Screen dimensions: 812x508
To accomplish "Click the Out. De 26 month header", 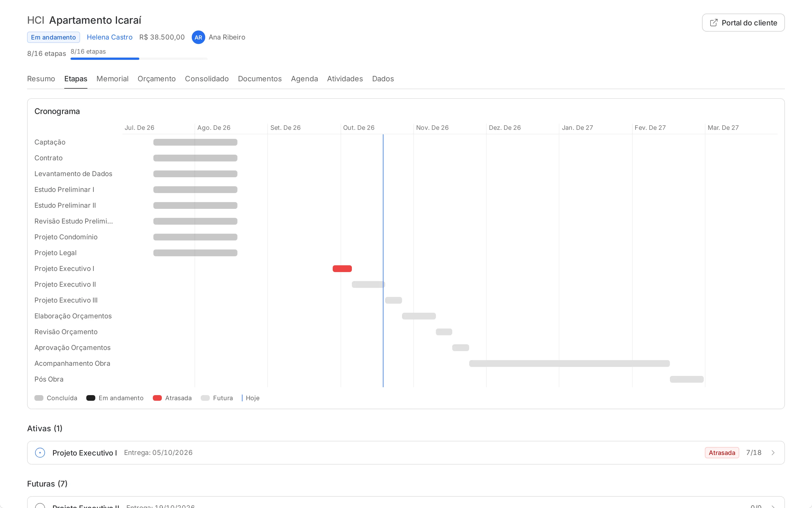I will click(x=359, y=128).
